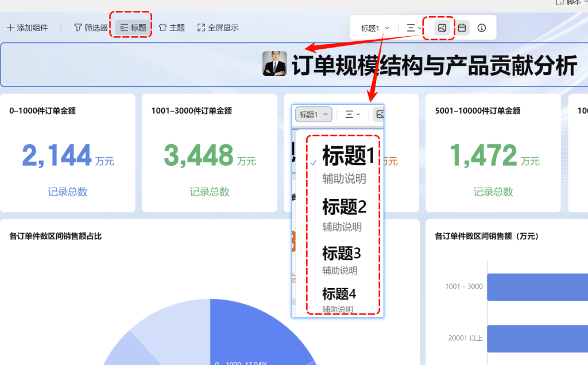
Task: Click 记录总数 under the 3,448 value
Action: point(209,192)
